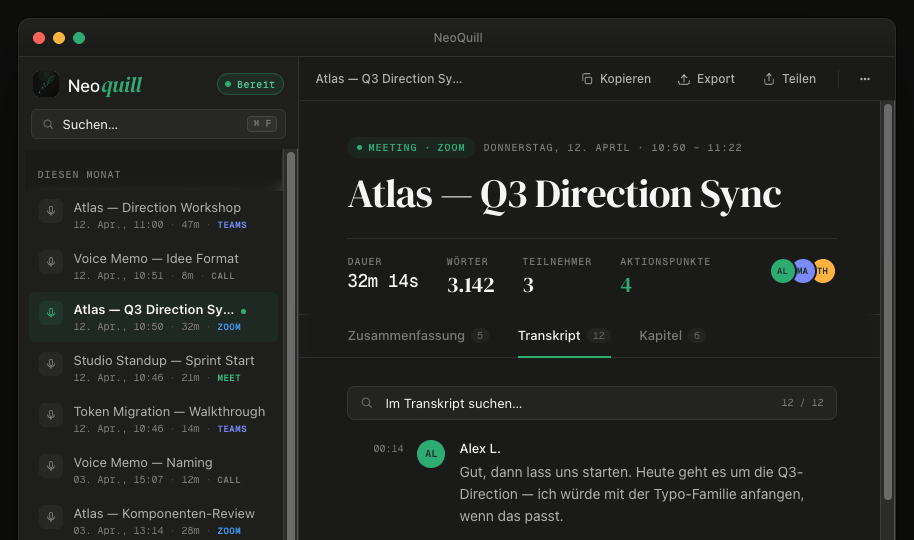Click microphone icon next to Token Migration Walkthrough

(x=51, y=415)
